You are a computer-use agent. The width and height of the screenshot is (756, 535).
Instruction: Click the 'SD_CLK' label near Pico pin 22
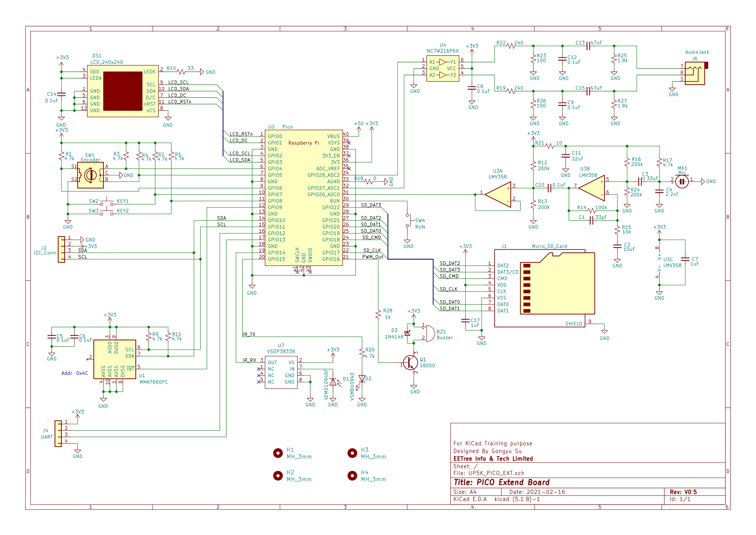372,250
